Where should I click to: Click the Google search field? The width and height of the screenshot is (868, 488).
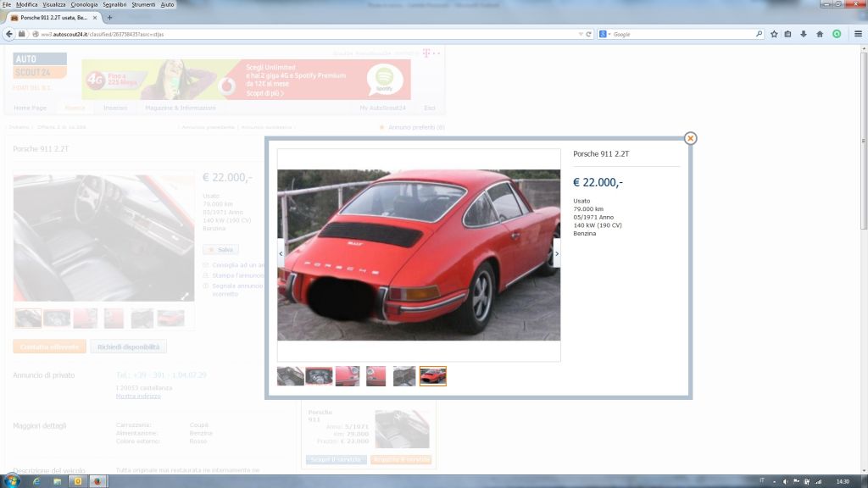684,34
